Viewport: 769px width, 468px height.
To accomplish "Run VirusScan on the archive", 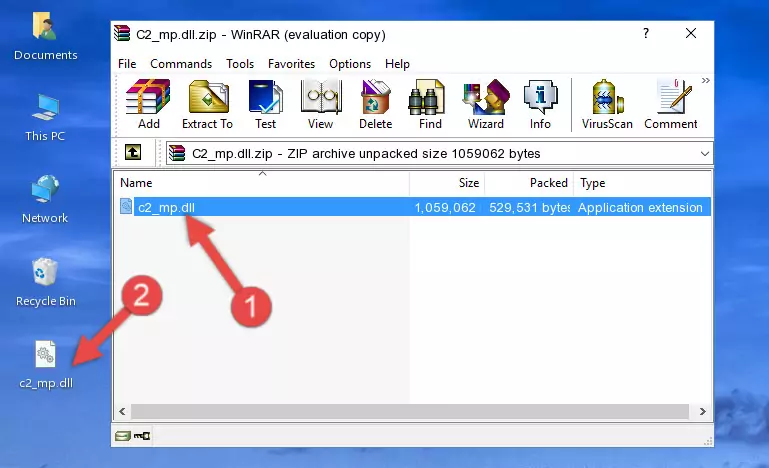I will [x=607, y=104].
